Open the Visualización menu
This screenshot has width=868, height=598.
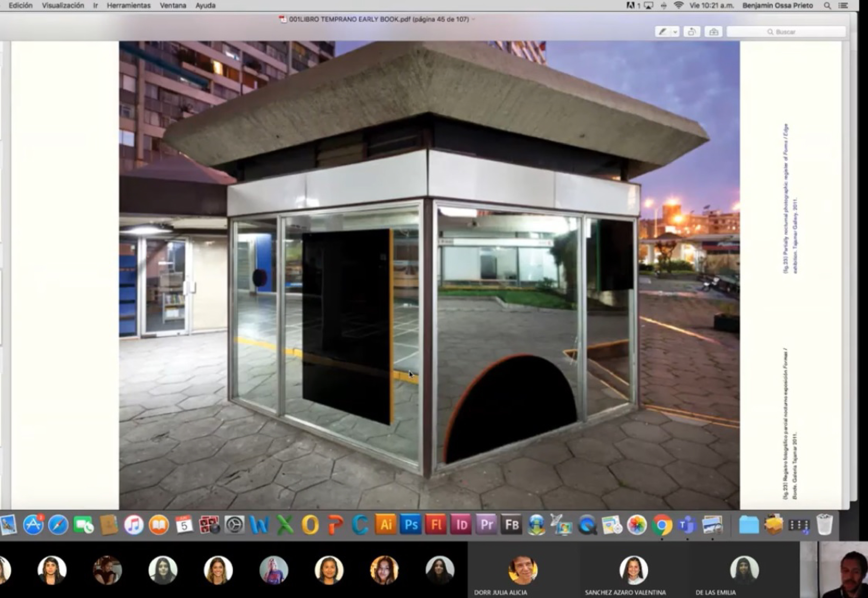[x=63, y=6]
